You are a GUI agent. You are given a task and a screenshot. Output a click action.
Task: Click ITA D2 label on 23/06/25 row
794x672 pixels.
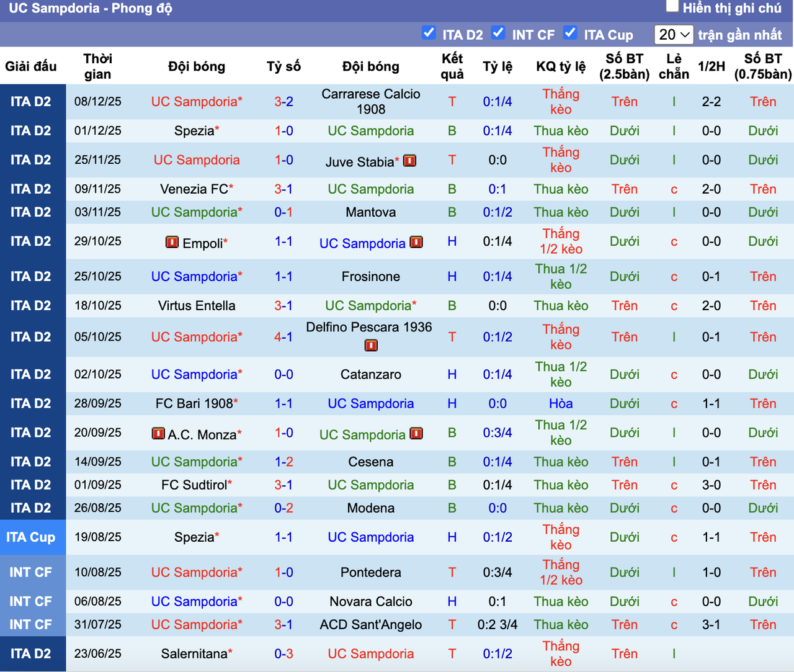(x=31, y=654)
